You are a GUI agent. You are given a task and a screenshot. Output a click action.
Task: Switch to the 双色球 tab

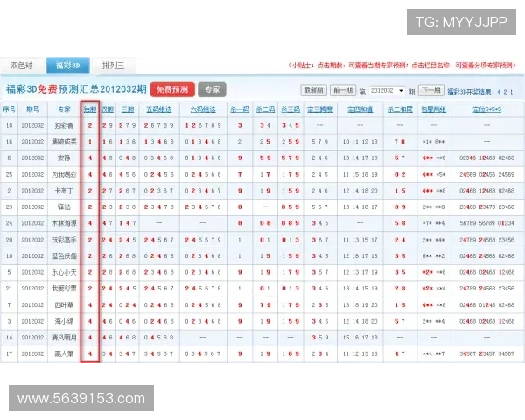point(21,66)
